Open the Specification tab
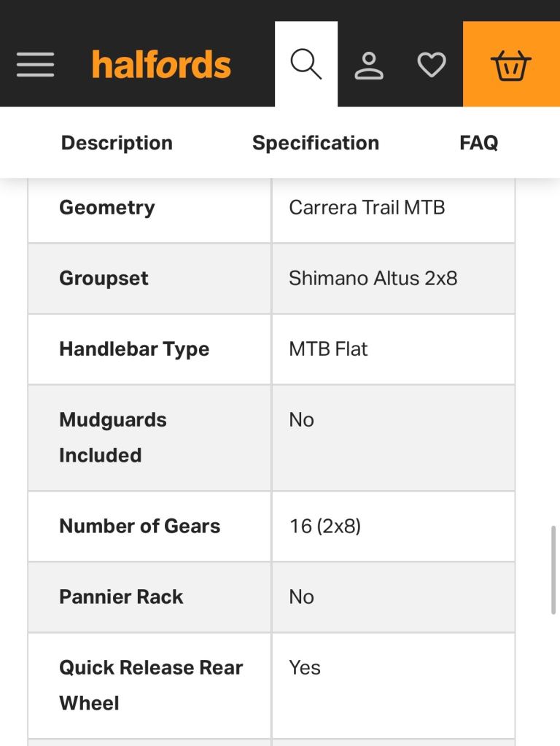 pos(316,142)
